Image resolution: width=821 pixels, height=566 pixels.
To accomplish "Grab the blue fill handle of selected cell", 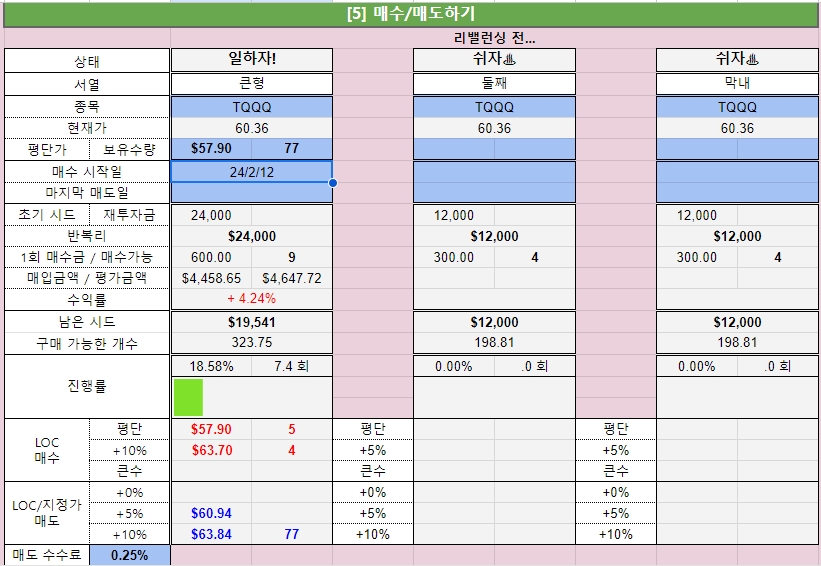I will [x=332, y=183].
